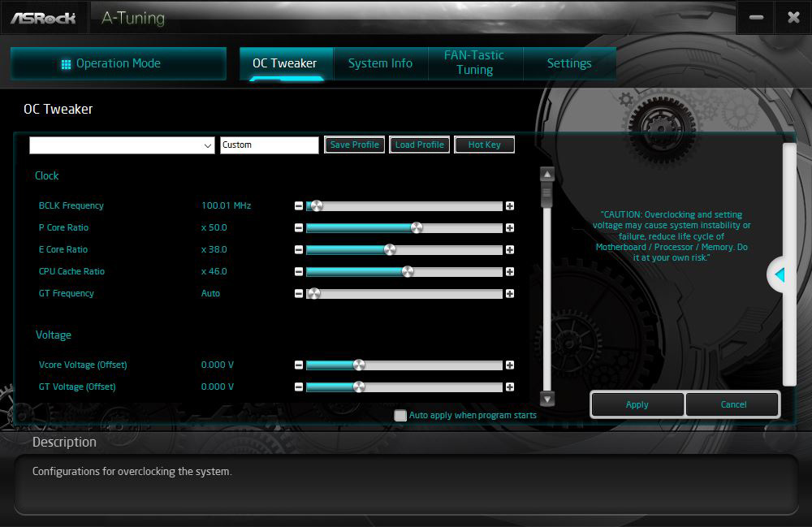Click the right panel vertical scrollbar

789,265
